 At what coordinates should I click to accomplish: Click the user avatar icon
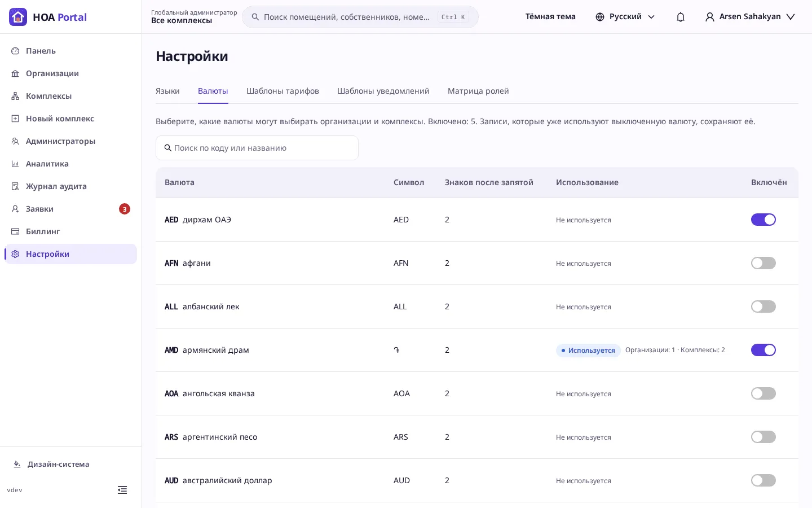click(710, 17)
